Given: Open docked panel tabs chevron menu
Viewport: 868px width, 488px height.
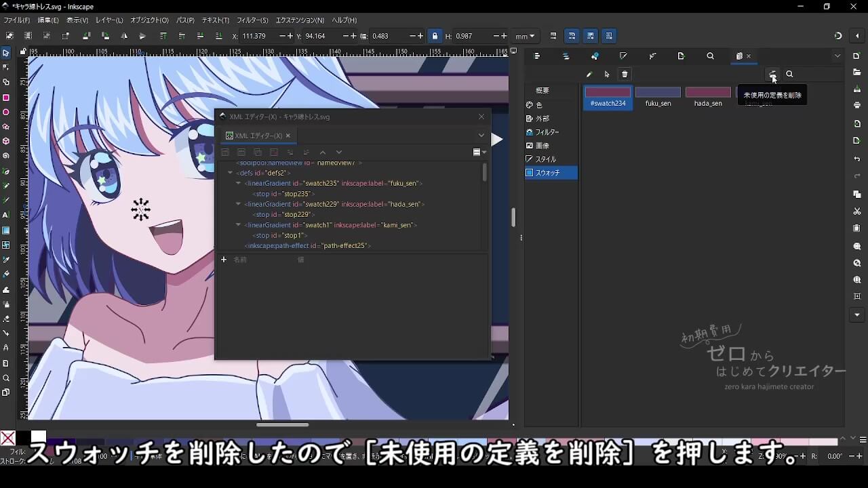Looking at the screenshot, I should point(837,56).
